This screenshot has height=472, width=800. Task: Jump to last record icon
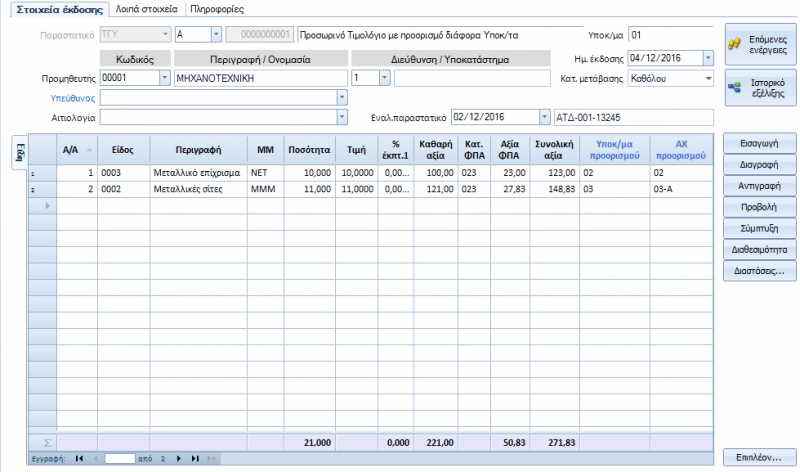pos(195,458)
